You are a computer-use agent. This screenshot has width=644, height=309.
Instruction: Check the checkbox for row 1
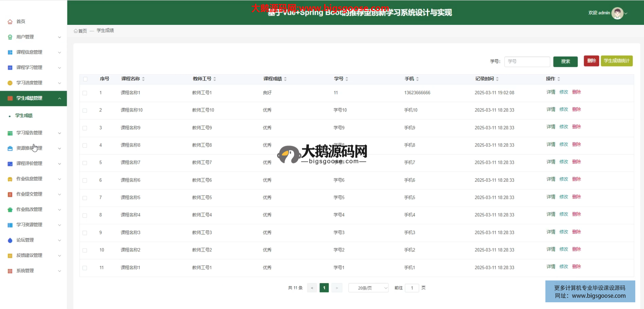[x=85, y=93]
